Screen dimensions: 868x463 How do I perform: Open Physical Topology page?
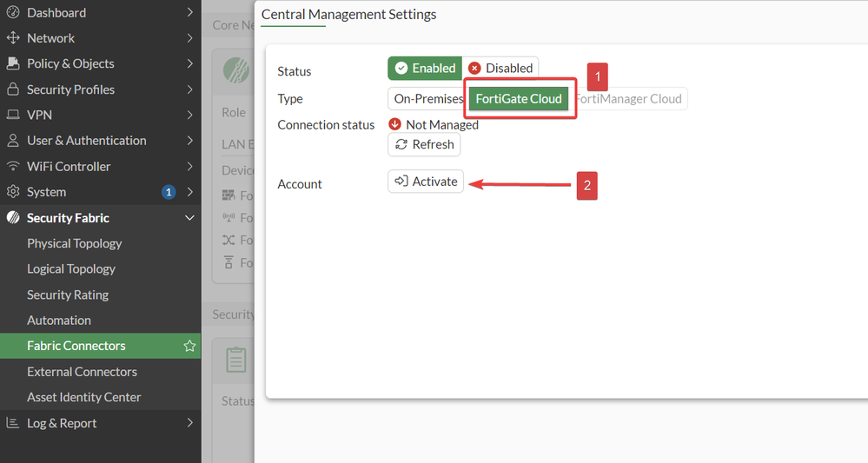click(x=74, y=243)
